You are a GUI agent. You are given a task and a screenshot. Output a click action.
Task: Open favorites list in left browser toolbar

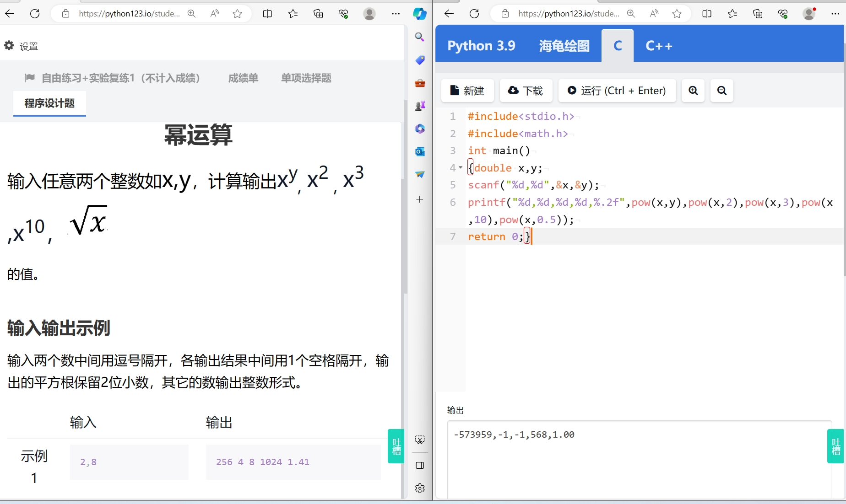293,14
